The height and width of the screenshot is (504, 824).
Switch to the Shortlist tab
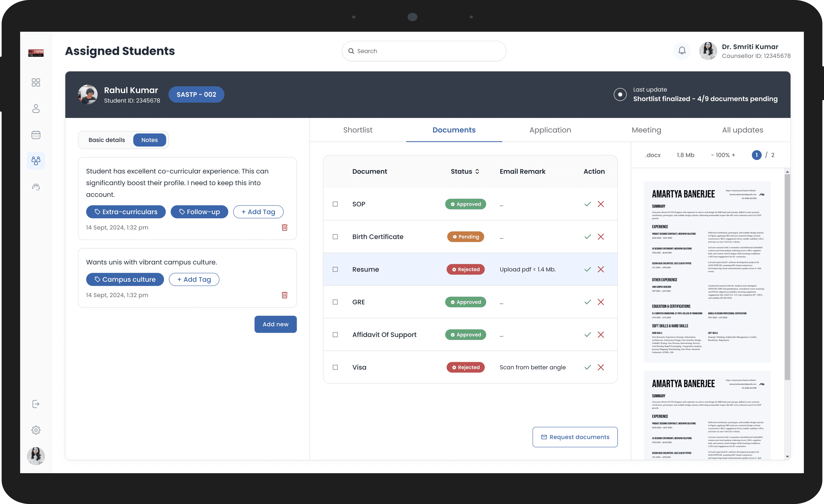(x=357, y=130)
